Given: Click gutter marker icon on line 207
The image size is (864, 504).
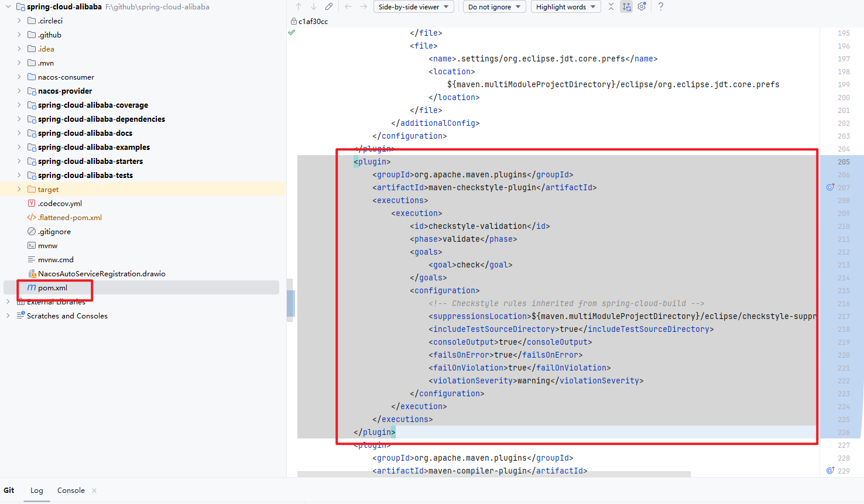Looking at the screenshot, I should 830,187.
